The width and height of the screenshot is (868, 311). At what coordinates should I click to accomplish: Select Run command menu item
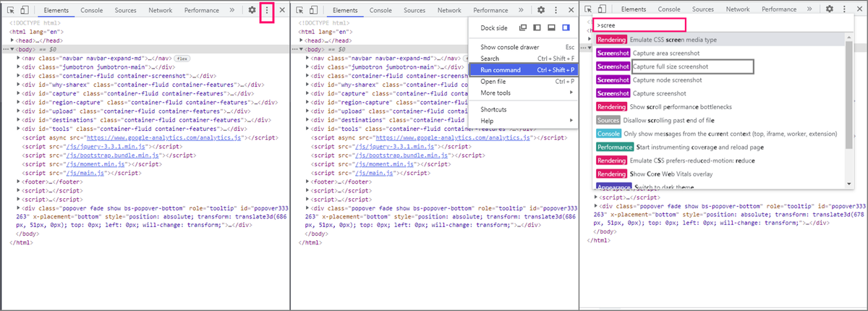pyautogui.click(x=522, y=69)
